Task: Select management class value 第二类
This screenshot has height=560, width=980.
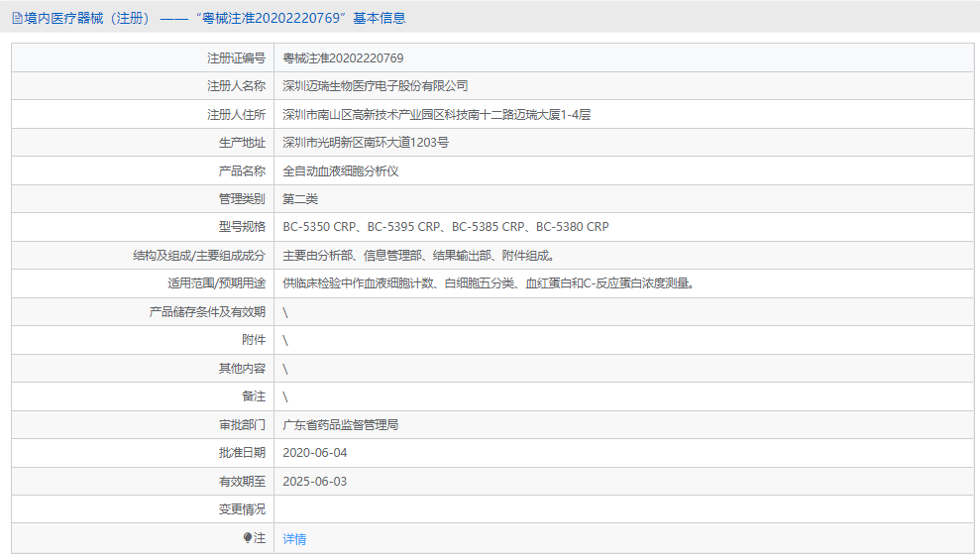Action: click(x=300, y=199)
